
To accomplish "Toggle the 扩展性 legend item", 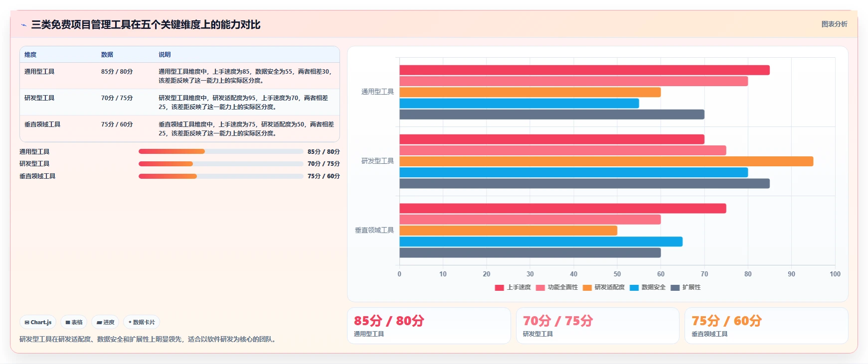I will (686, 287).
